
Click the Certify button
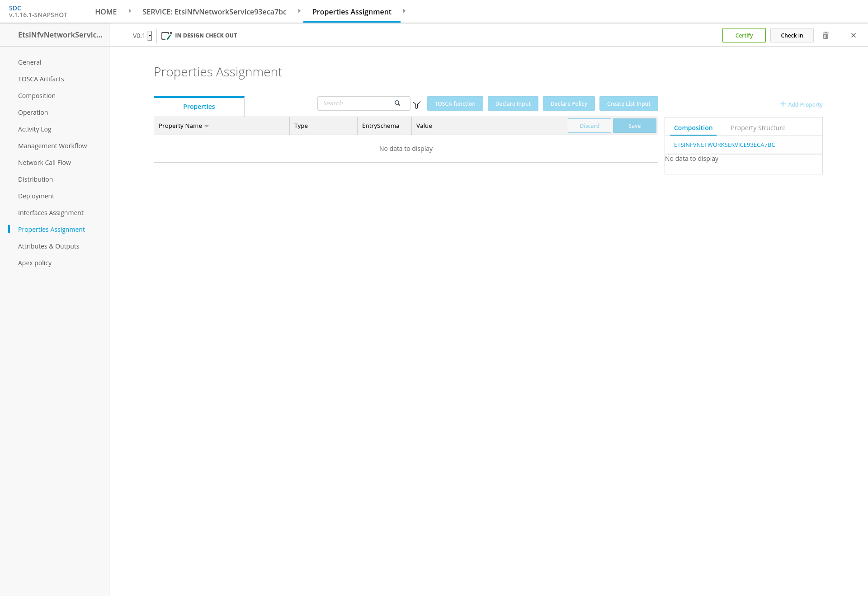click(x=744, y=35)
